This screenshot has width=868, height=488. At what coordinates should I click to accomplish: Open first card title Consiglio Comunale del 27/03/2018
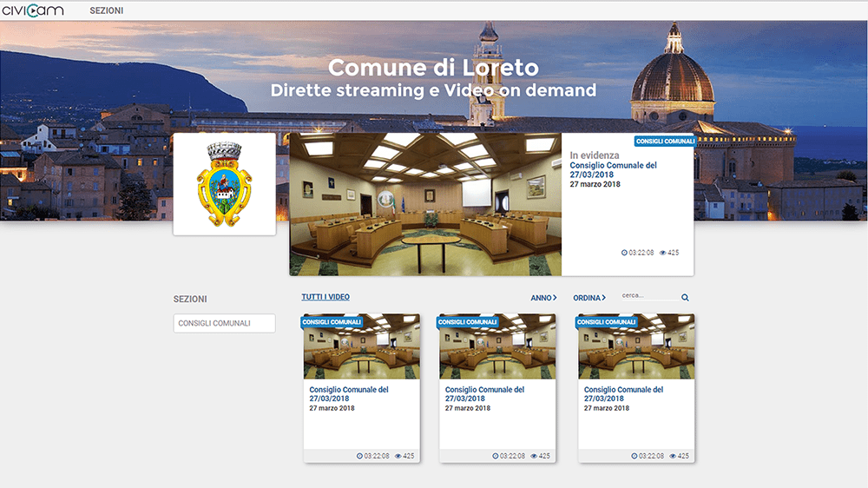coord(349,394)
